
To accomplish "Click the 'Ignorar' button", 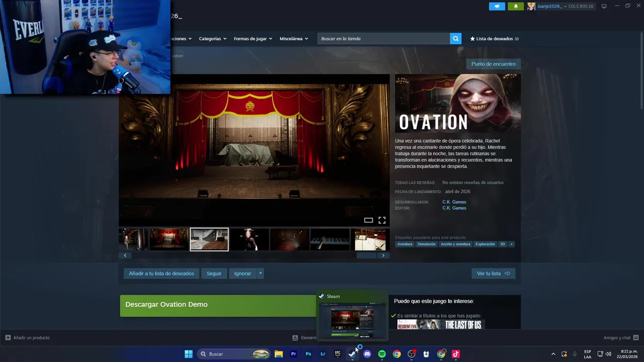I will pos(243,274).
